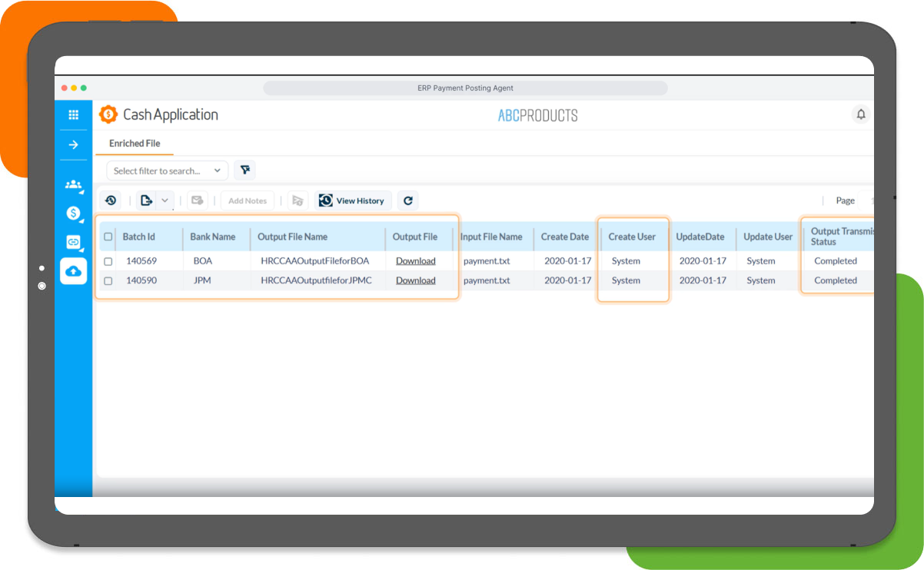This screenshot has height=570, width=924.
Task: Open the email icon in the toolbar
Action: (198, 200)
